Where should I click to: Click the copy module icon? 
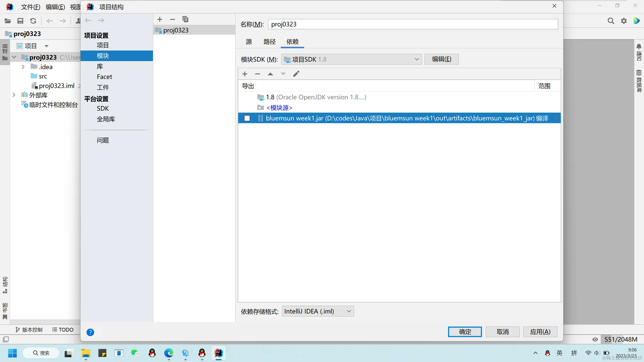click(185, 19)
